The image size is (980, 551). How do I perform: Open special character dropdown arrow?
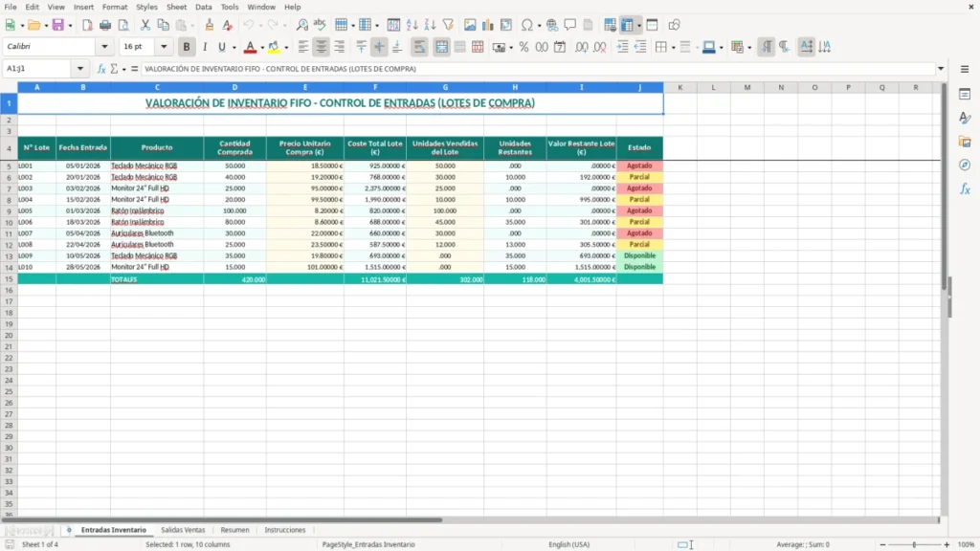(539, 26)
